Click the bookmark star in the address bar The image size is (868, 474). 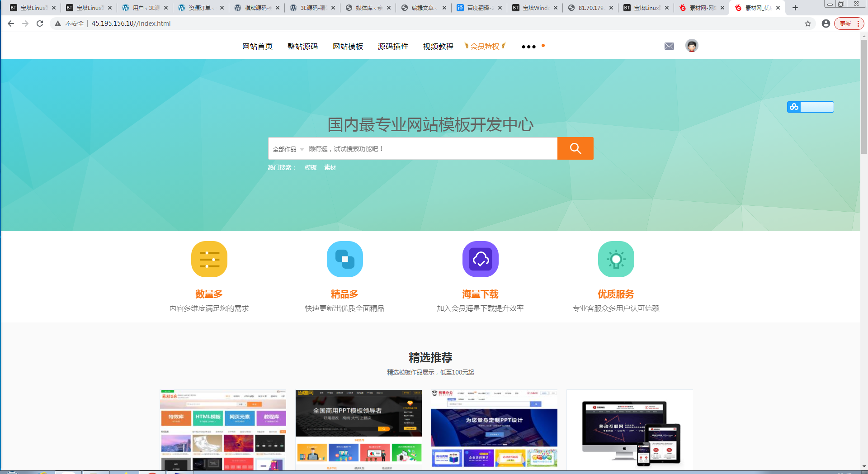807,23
